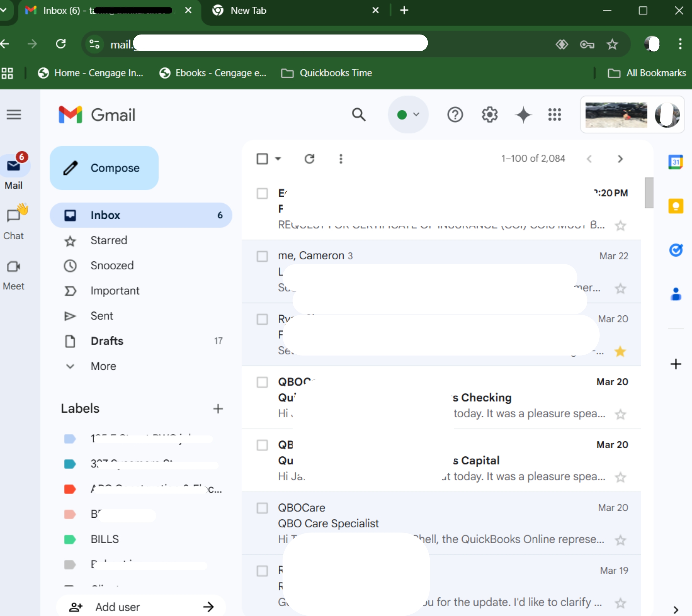Image resolution: width=692 pixels, height=616 pixels.
Task: Toggle star on Mar 20 starred email
Action: tap(620, 352)
